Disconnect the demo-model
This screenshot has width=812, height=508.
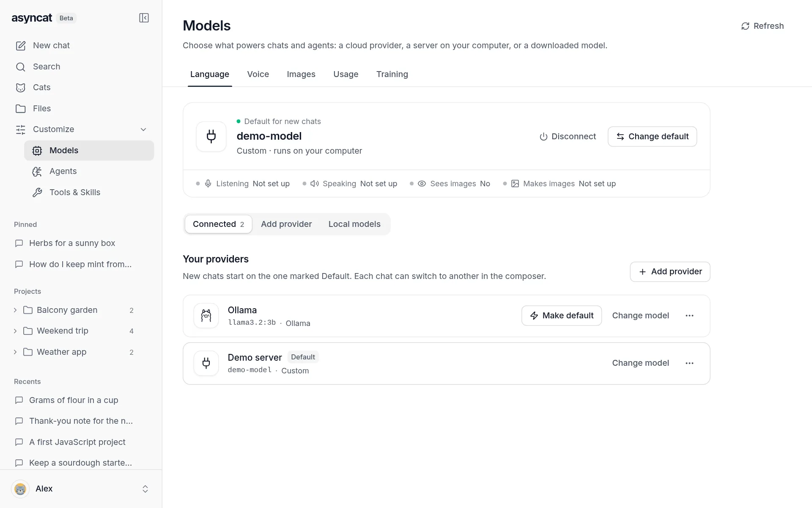pyautogui.click(x=568, y=136)
